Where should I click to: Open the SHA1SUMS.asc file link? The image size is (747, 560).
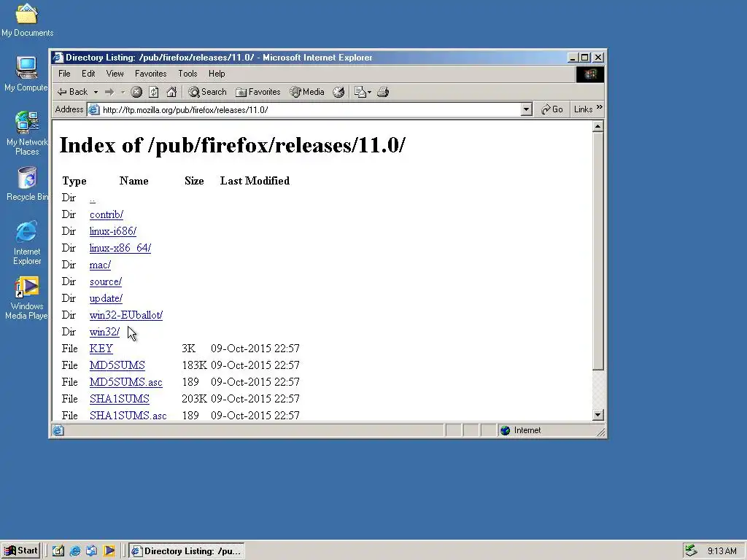[128, 415]
